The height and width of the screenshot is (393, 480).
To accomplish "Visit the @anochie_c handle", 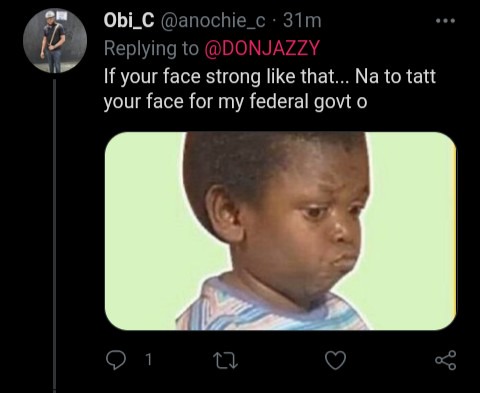I will (213, 21).
